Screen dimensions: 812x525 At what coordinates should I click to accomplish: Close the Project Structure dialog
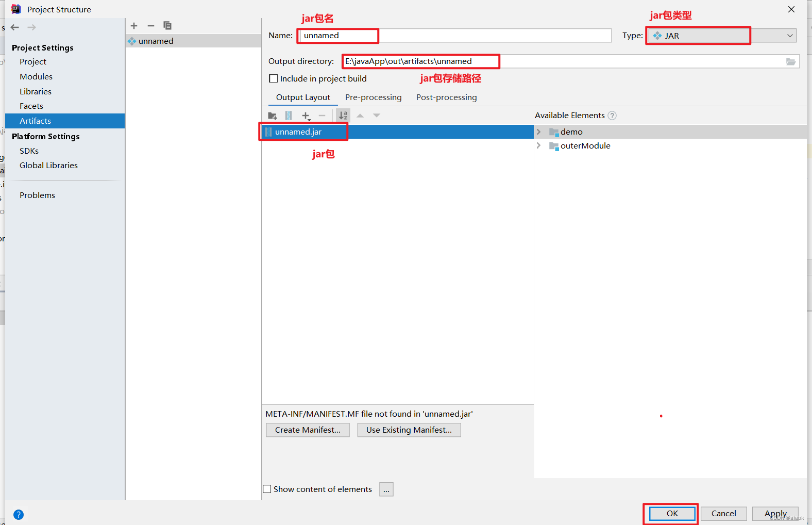[x=791, y=9]
